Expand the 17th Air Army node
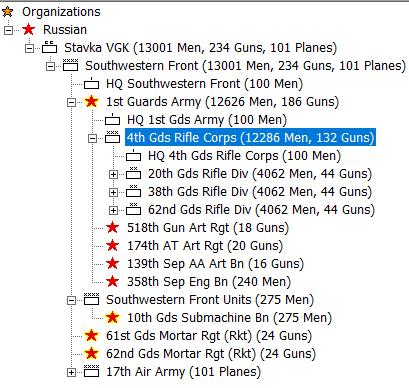 [71, 372]
